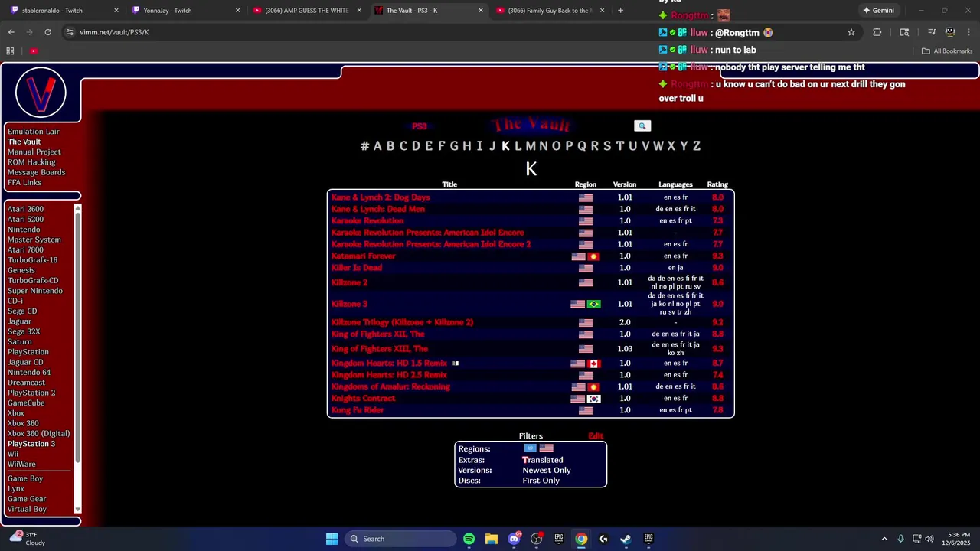Screen dimensions: 980x551
Task: Launch the Gemini button in Chrome
Action: pos(878,11)
